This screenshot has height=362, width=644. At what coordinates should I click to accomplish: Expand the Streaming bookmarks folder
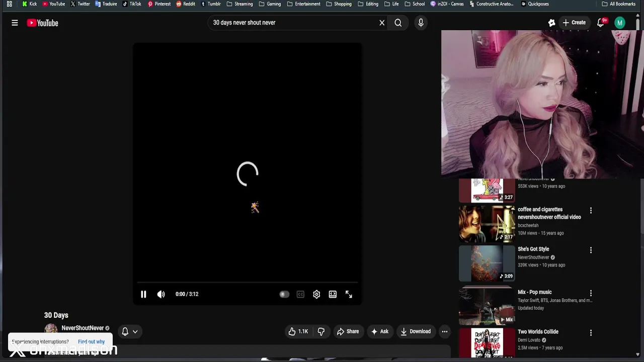[239, 4]
